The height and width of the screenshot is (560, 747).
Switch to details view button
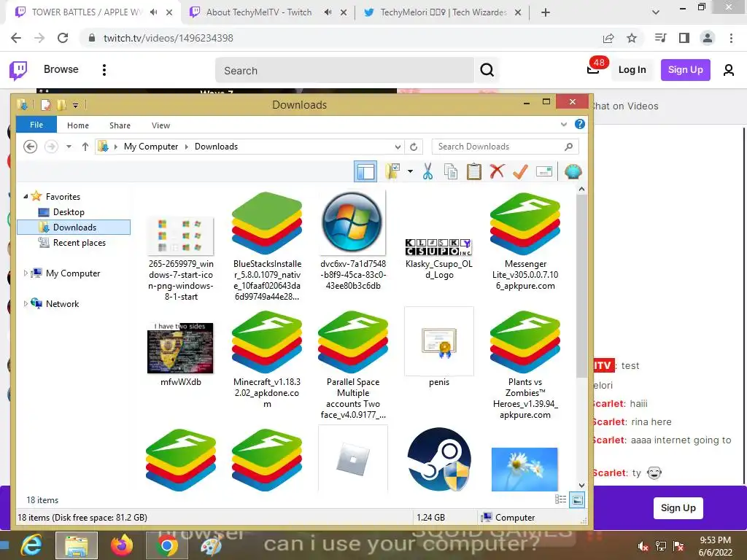(561, 499)
